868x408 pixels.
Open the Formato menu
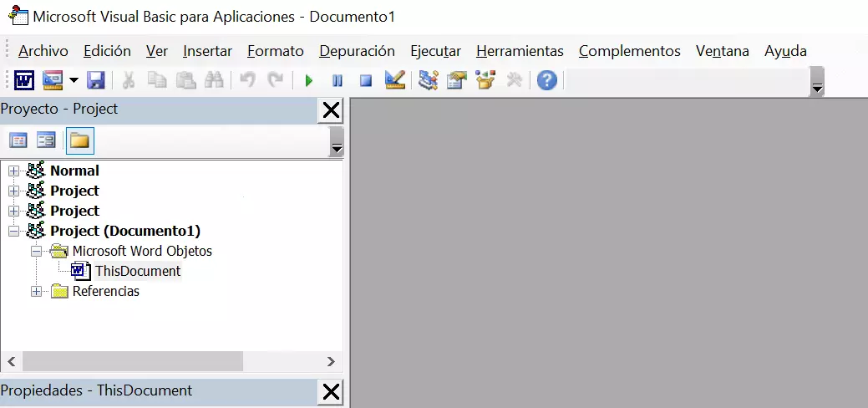(276, 51)
